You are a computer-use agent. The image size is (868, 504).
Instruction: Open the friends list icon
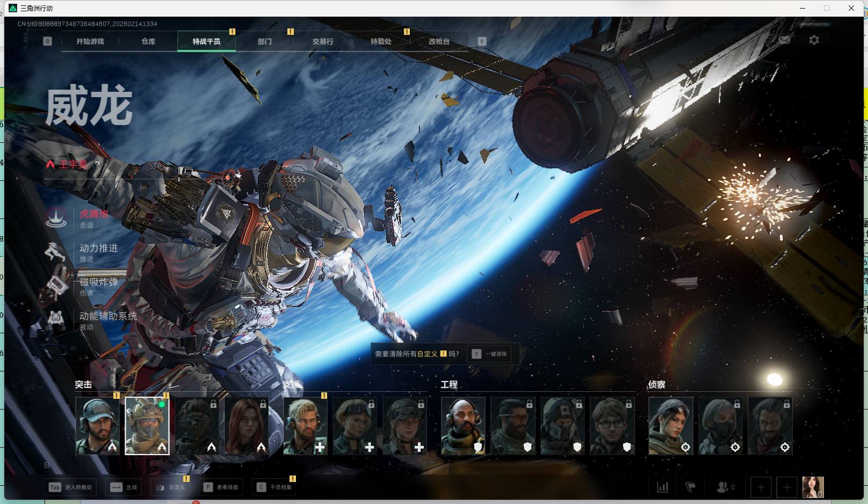coord(722,487)
